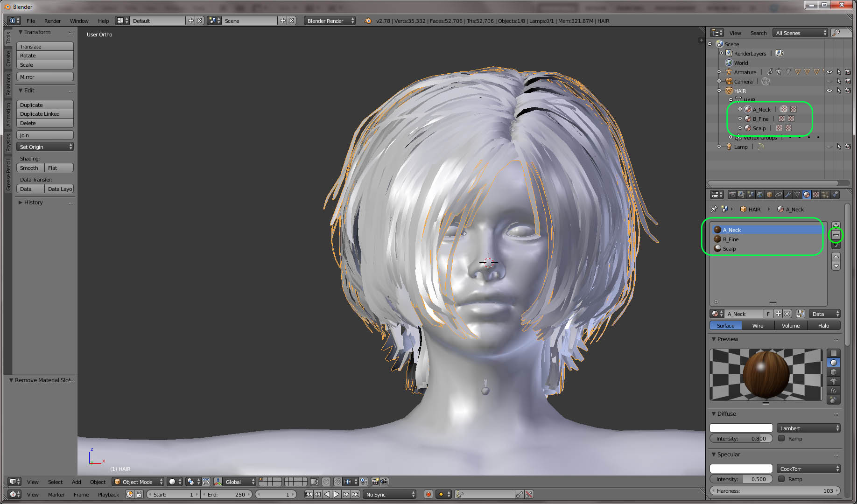Click the pin icon in properties breadcrumb

click(714, 210)
